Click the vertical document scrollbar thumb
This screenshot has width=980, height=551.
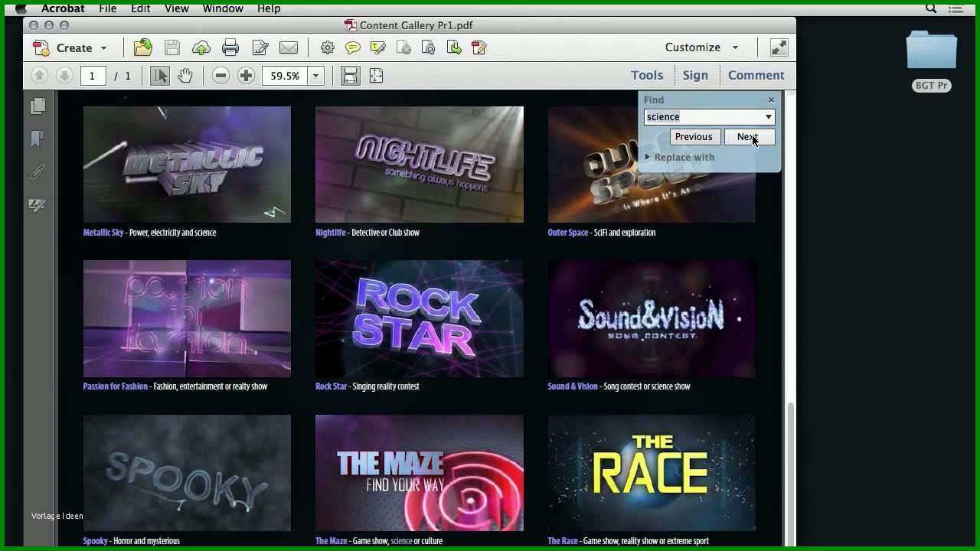(790, 476)
